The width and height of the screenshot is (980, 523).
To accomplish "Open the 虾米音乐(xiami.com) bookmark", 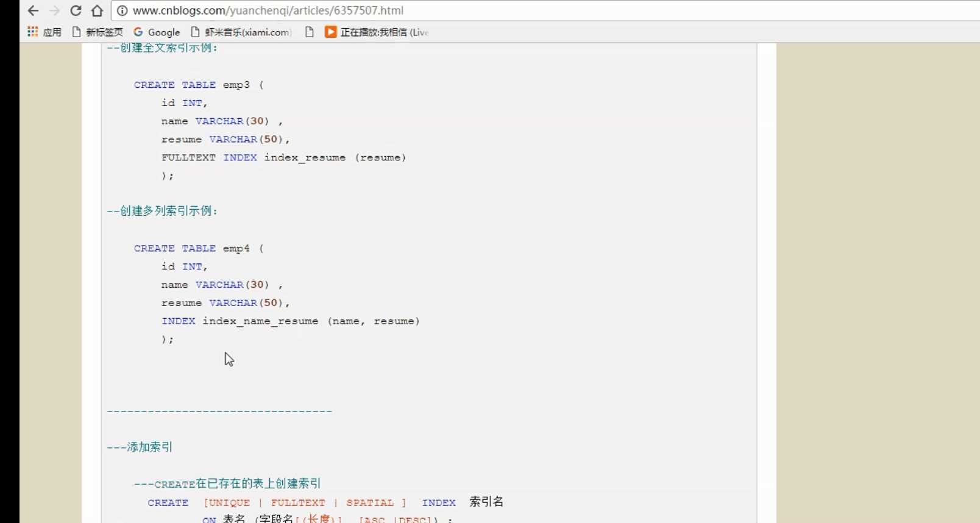I will click(x=241, y=32).
